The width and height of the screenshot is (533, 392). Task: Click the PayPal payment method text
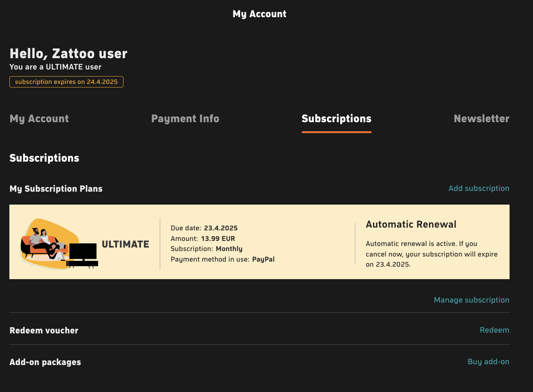263,259
